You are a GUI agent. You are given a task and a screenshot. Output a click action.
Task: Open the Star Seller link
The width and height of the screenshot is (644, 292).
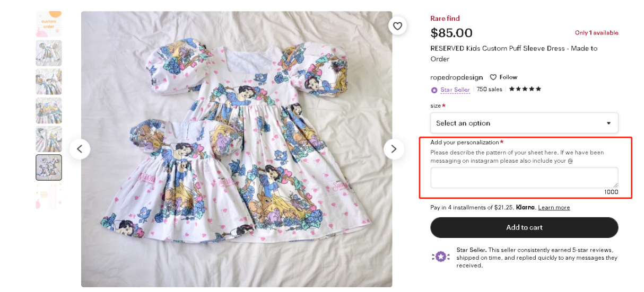click(455, 90)
